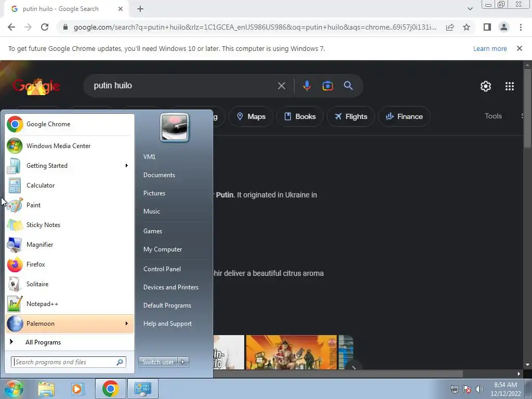
Task: Open File Explorer in taskbar
Action: [x=46, y=389]
